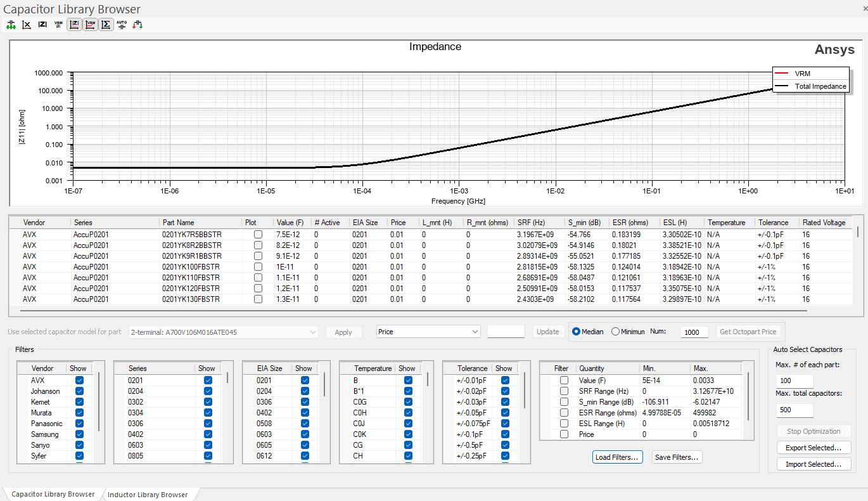Click the VRM |Z| toolbar icon
The image size is (868, 501).
pyautogui.click(x=58, y=25)
